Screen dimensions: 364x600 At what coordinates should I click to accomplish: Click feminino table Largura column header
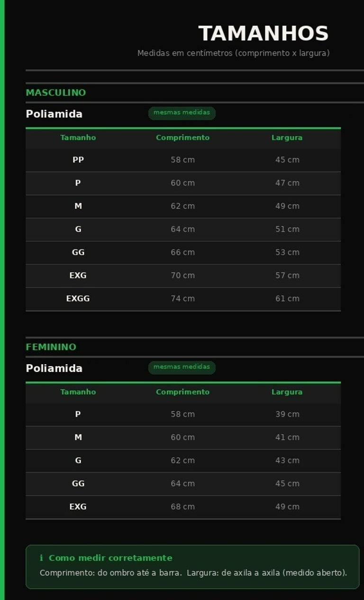[287, 392]
